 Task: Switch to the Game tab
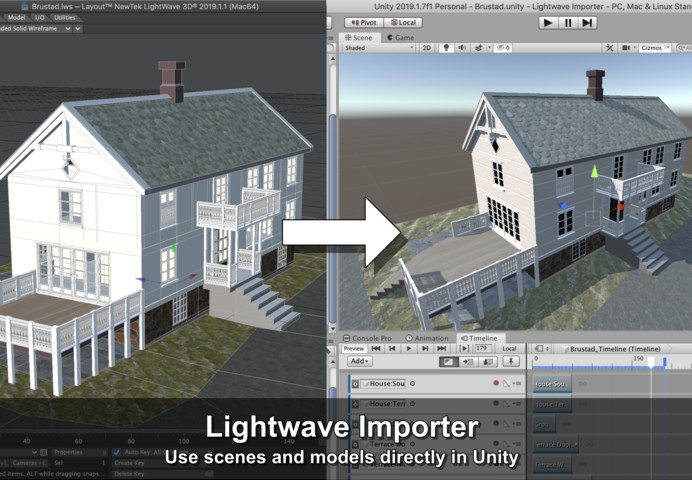tap(400, 38)
